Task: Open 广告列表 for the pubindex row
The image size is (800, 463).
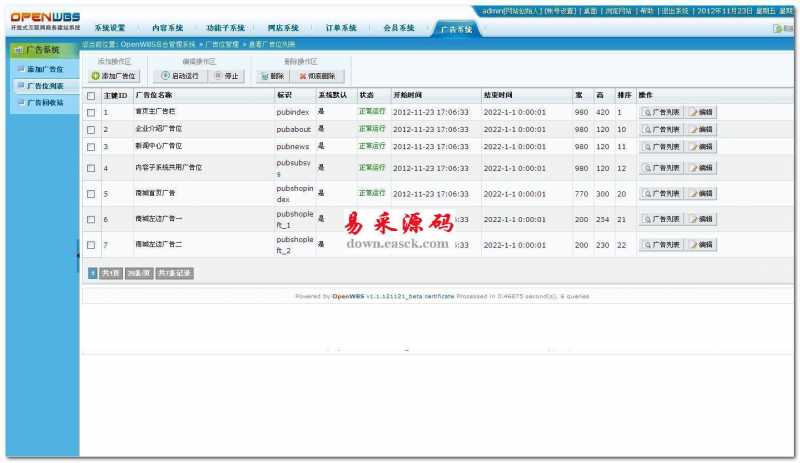Action: click(x=661, y=112)
